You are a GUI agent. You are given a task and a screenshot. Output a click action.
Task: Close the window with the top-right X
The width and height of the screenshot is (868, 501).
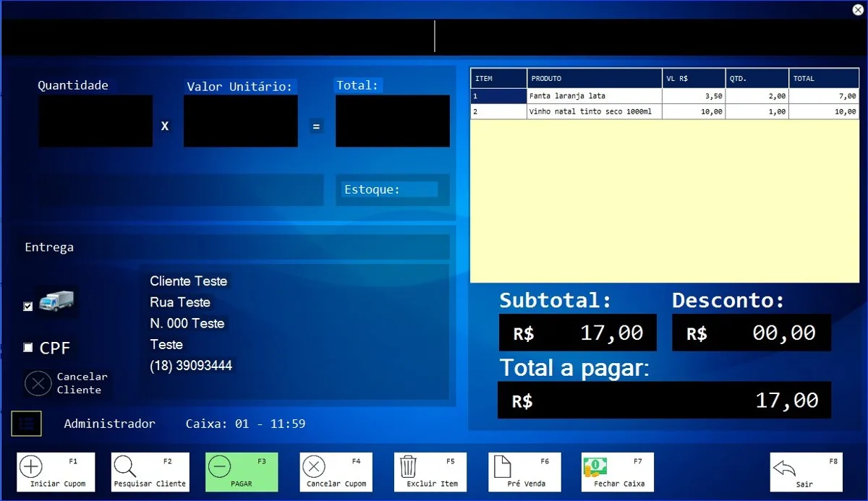pyautogui.click(x=858, y=9)
